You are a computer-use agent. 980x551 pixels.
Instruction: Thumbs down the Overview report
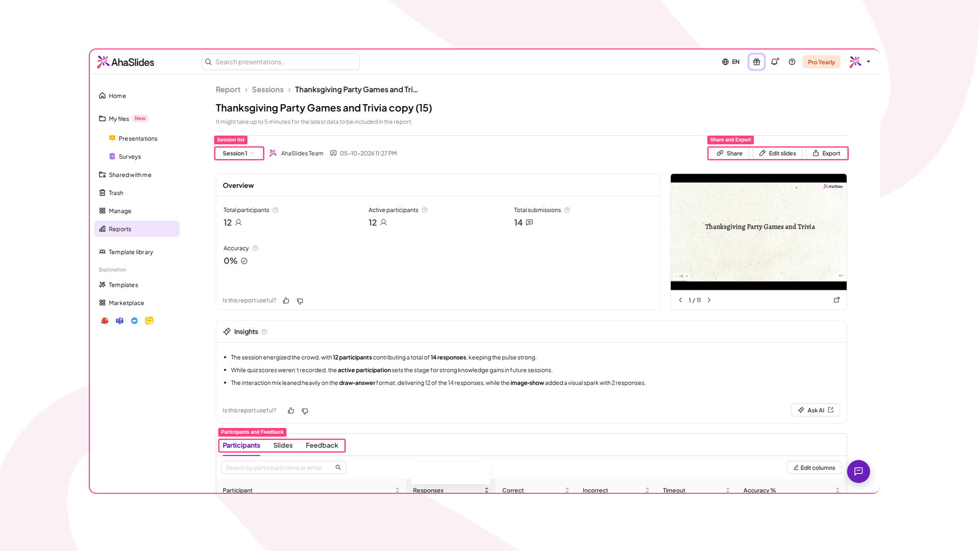point(300,301)
